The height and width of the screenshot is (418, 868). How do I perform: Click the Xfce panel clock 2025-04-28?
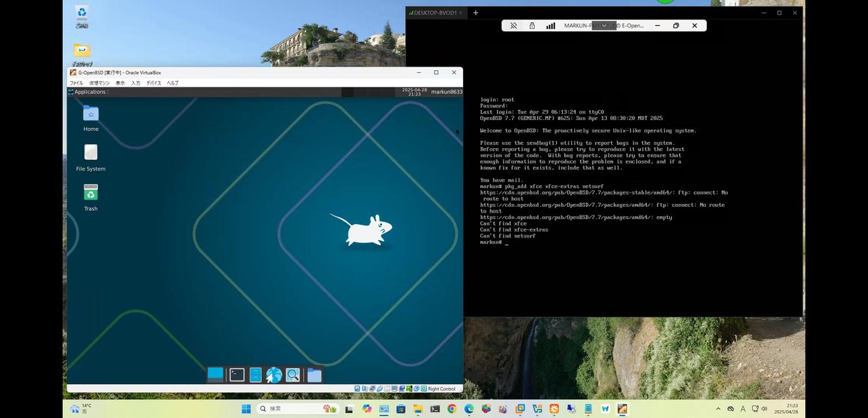[414, 92]
